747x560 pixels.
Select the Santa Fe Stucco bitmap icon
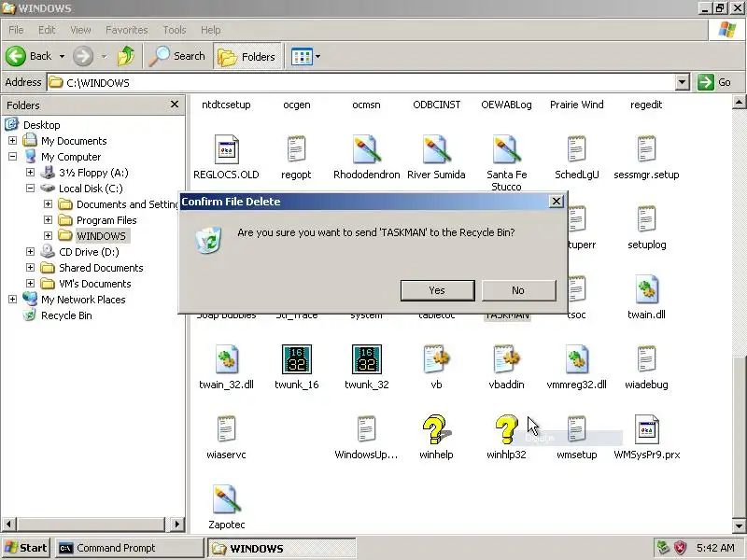506,149
